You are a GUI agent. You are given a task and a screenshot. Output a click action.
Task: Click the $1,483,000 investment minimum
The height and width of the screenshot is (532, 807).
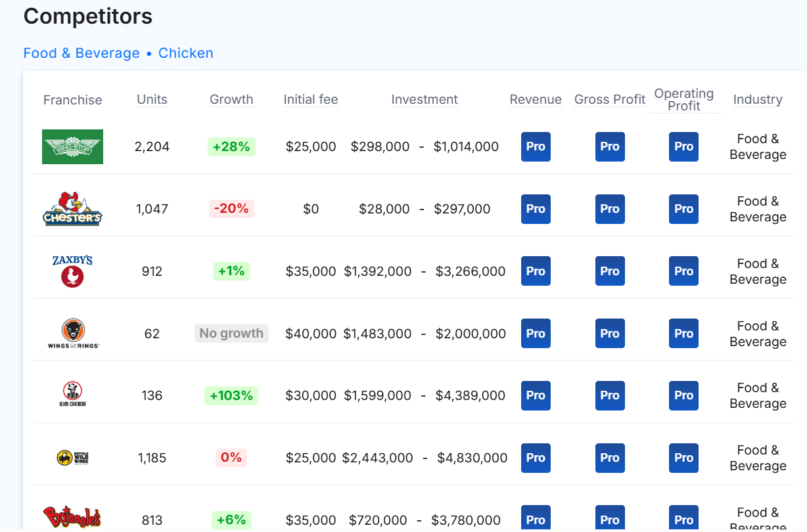pyautogui.click(x=378, y=334)
